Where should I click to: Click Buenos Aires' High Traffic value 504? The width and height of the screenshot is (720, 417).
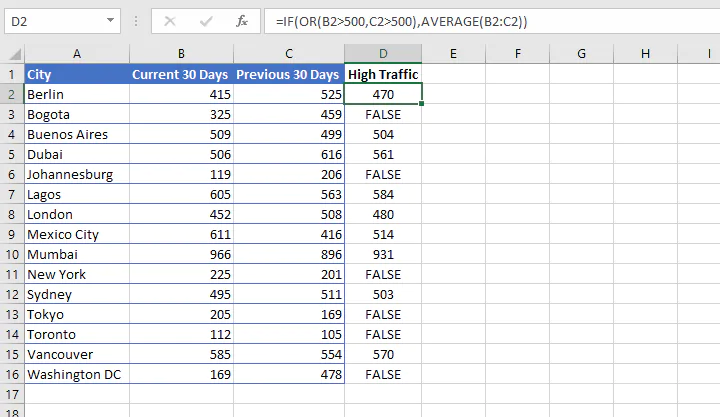click(383, 134)
